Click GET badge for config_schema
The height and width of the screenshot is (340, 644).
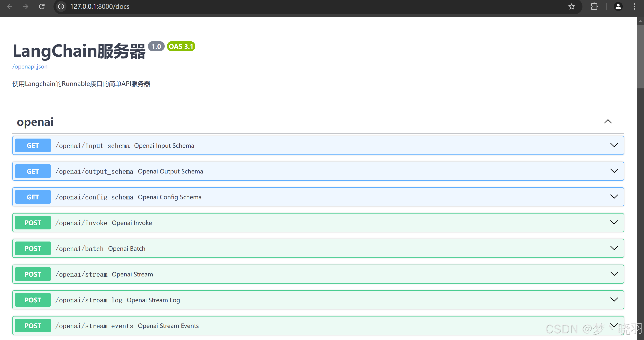(x=33, y=197)
